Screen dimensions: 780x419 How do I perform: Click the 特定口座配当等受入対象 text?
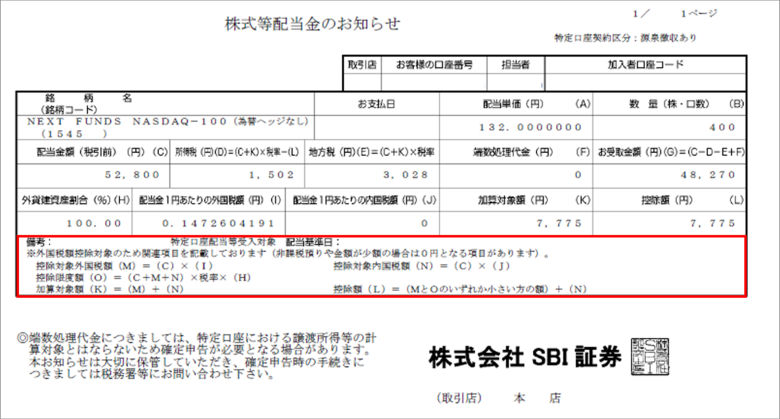pyautogui.click(x=223, y=242)
